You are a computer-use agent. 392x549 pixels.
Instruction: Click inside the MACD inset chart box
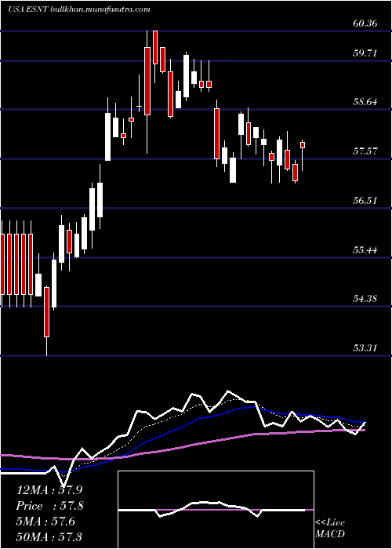[216, 510]
